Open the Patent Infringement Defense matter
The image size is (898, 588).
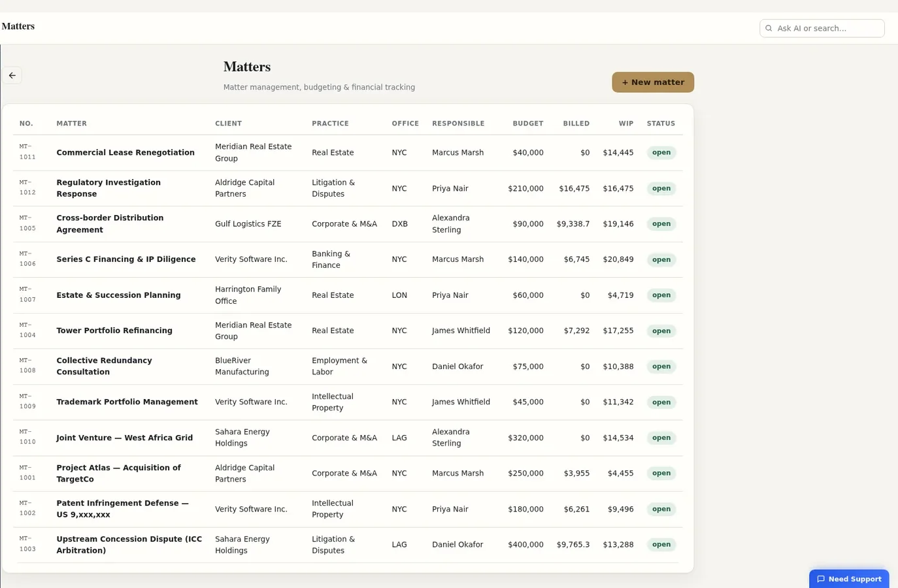(x=122, y=509)
